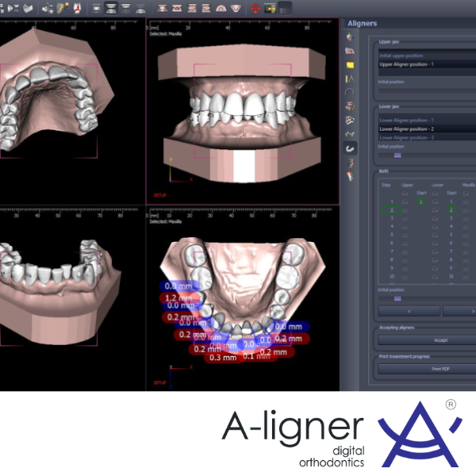The width and height of the screenshot is (476, 476).
Task: Click the yellow arrows screen toolbar icon
Action: (270, 8)
